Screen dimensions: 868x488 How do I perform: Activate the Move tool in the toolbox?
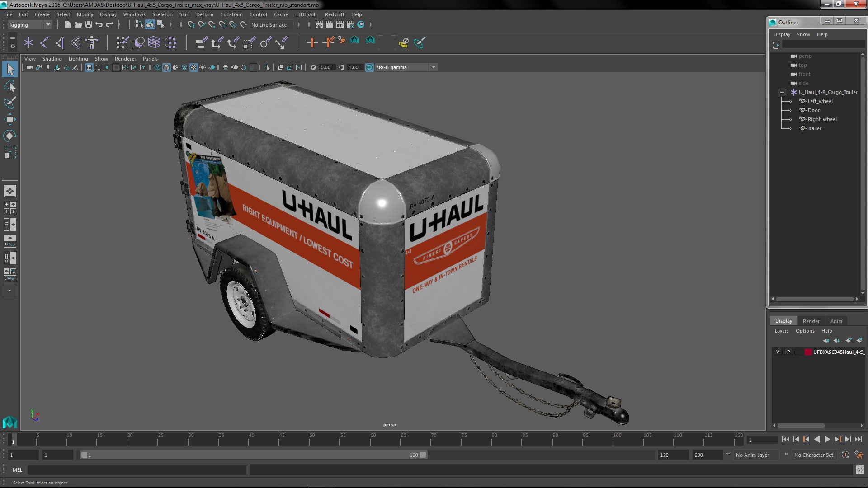tap(10, 119)
